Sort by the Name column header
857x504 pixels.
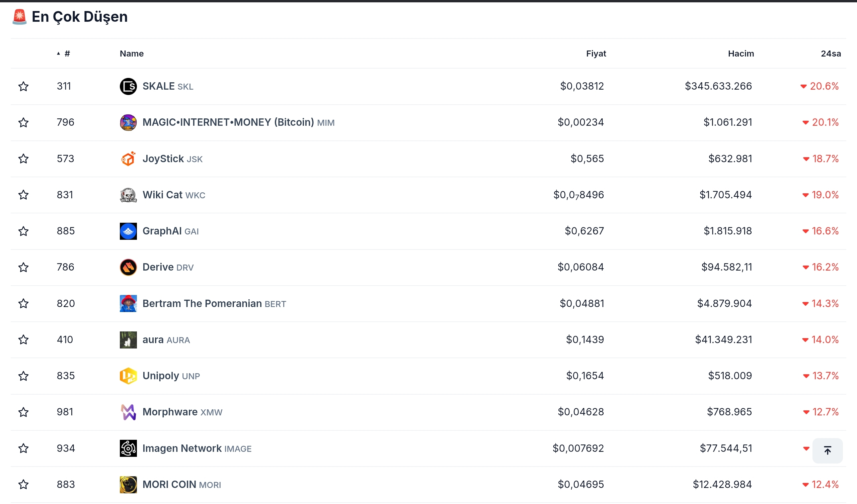pyautogui.click(x=132, y=54)
